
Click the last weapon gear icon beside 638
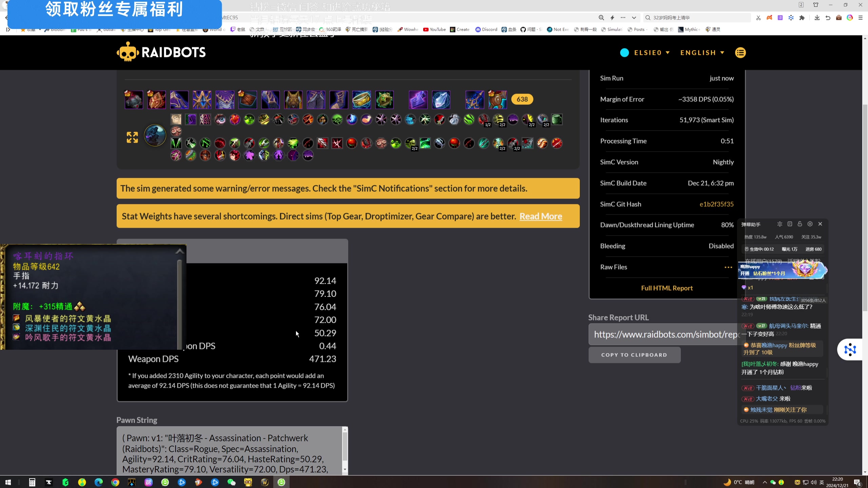[x=497, y=100]
